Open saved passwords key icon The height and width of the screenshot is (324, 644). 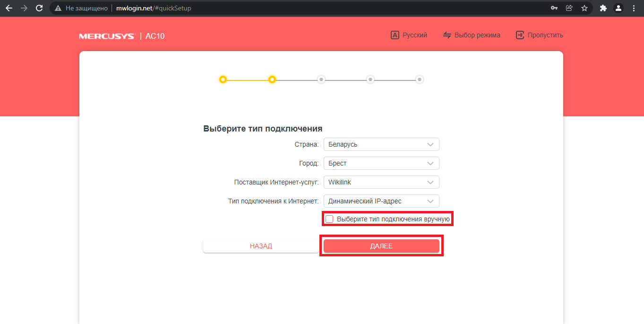click(x=554, y=8)
